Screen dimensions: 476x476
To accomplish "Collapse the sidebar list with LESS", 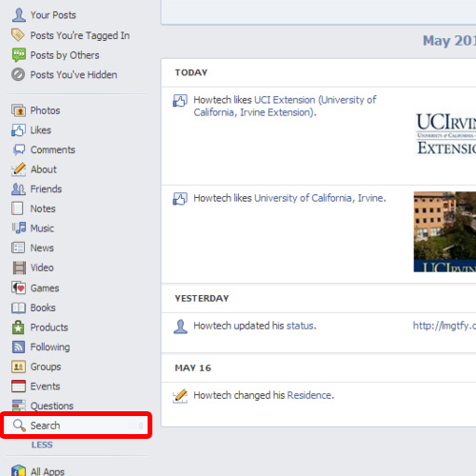I will click(x=42, y=445).
